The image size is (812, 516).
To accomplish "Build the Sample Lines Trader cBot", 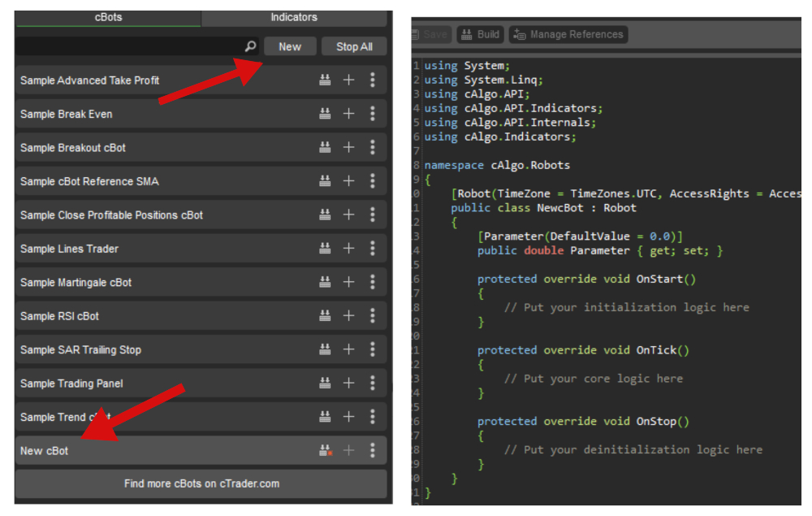I will pyautogui.click(x=325, y=248).
